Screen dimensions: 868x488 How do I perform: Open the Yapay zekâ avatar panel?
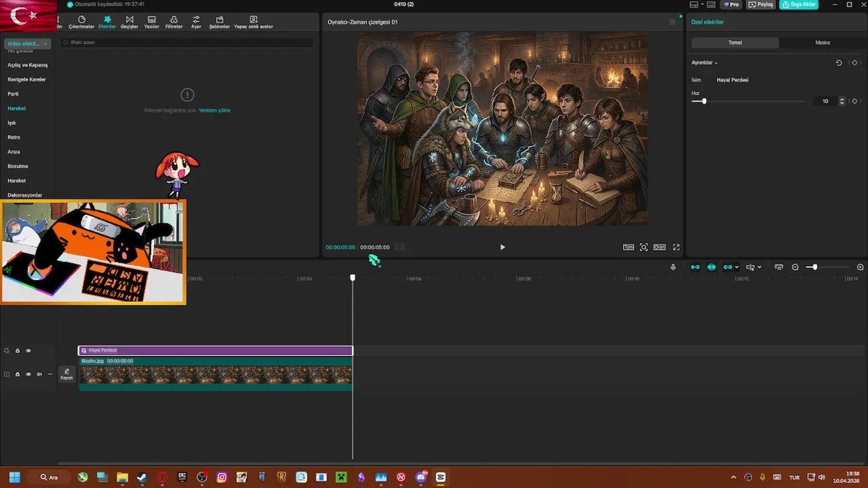coord(254,22)
